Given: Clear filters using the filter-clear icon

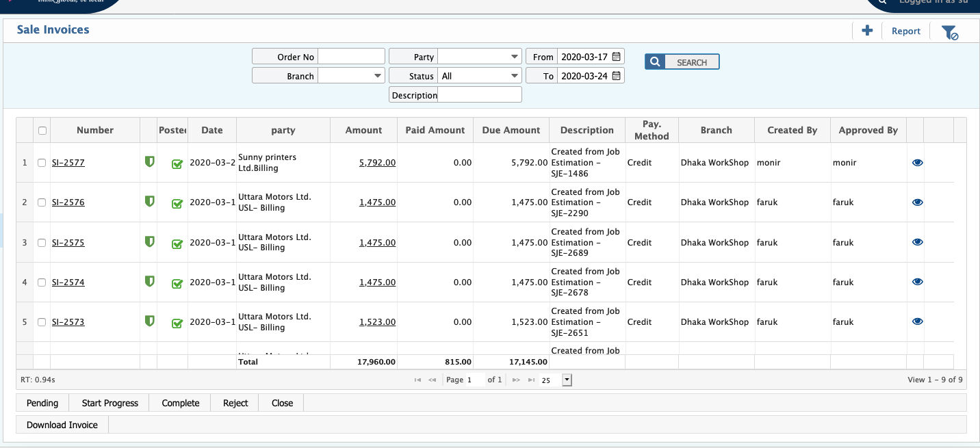Looking at the screenshot, I should [950, 31].
